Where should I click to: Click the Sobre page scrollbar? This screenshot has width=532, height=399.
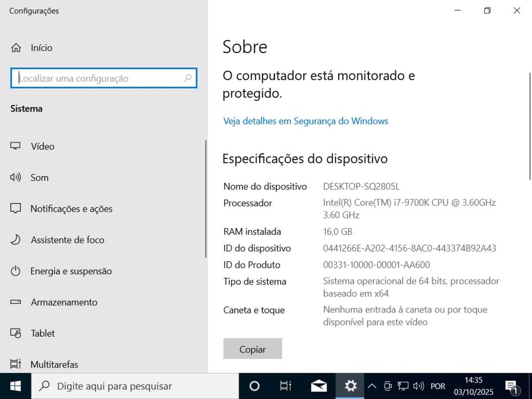[530, 126]
